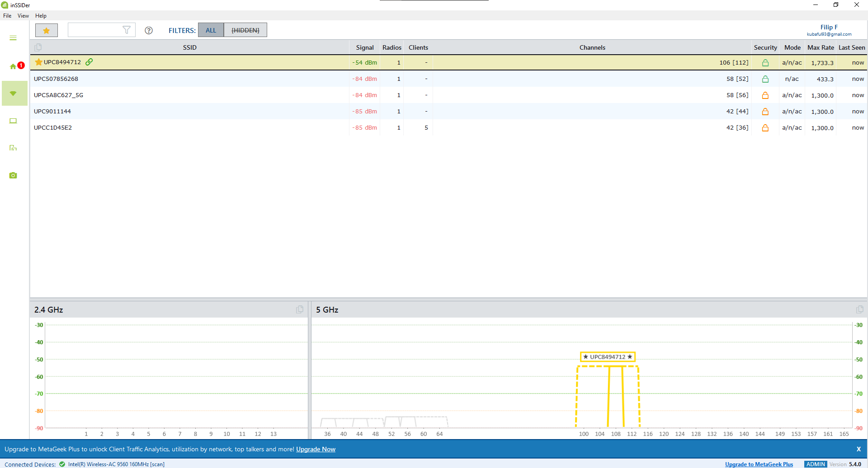Open the channels layout sidebar icon
This screenshot has width=868, height=468.
[x=13, y=148]
